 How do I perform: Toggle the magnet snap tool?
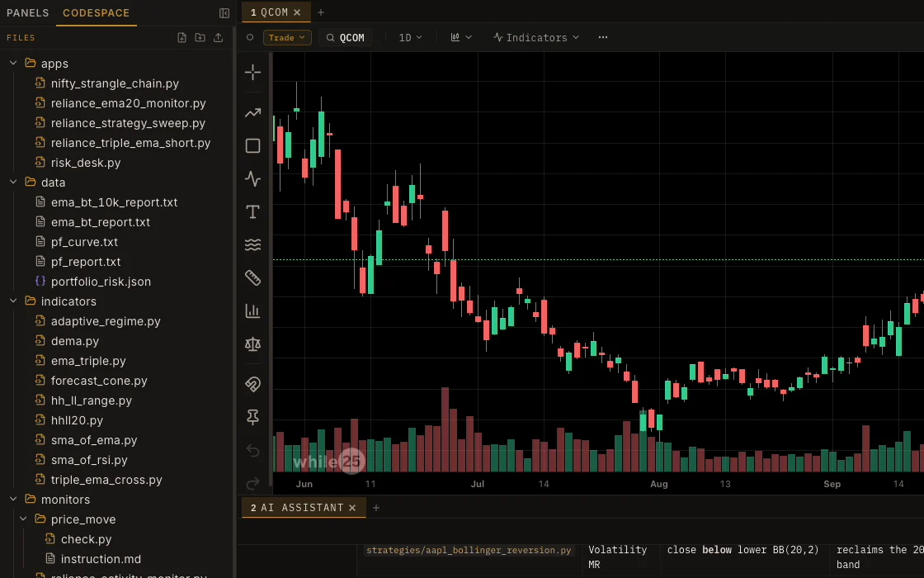coord(252,385)
